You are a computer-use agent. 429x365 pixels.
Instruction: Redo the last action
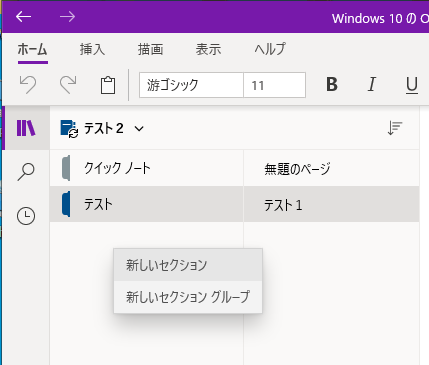pos(68,85)
